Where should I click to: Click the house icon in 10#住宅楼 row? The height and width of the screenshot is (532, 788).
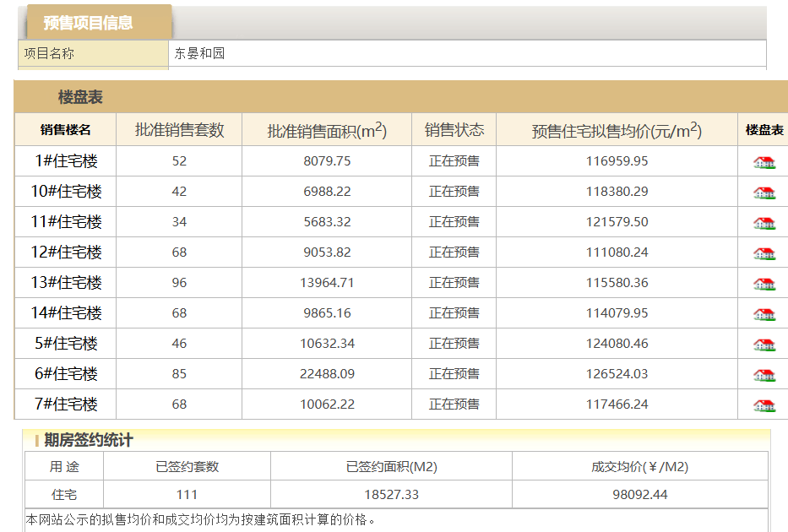point(764,193)
